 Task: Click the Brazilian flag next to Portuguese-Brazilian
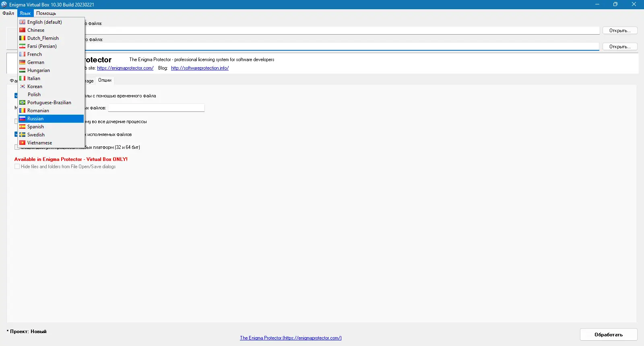click(x=23, y=103)
